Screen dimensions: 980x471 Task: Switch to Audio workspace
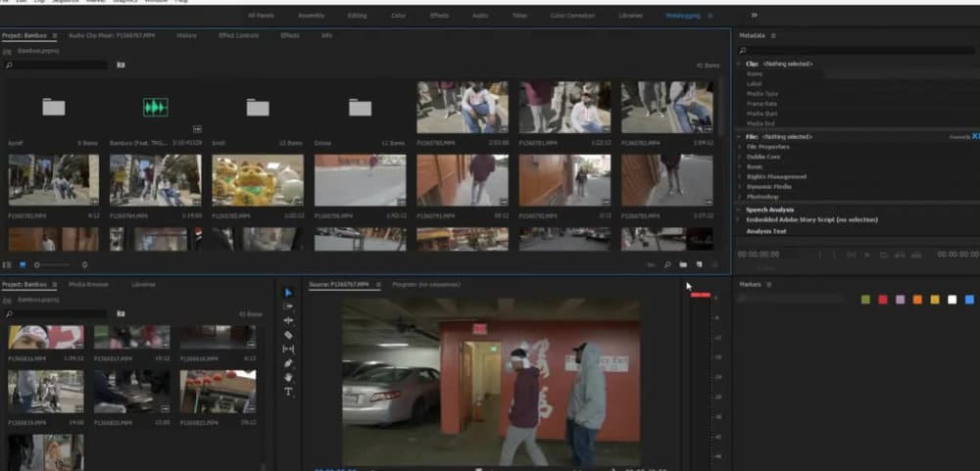[480, 15]
